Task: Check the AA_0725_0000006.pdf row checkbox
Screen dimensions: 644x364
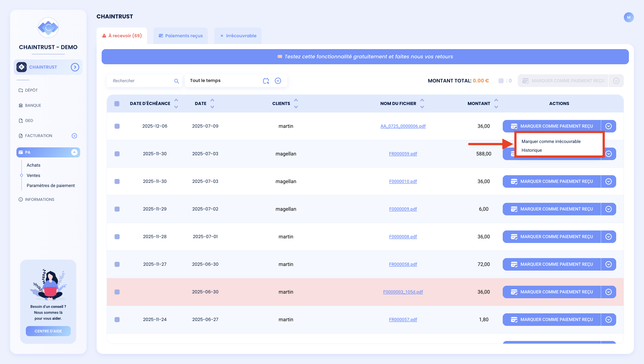Action: (117, 126)
